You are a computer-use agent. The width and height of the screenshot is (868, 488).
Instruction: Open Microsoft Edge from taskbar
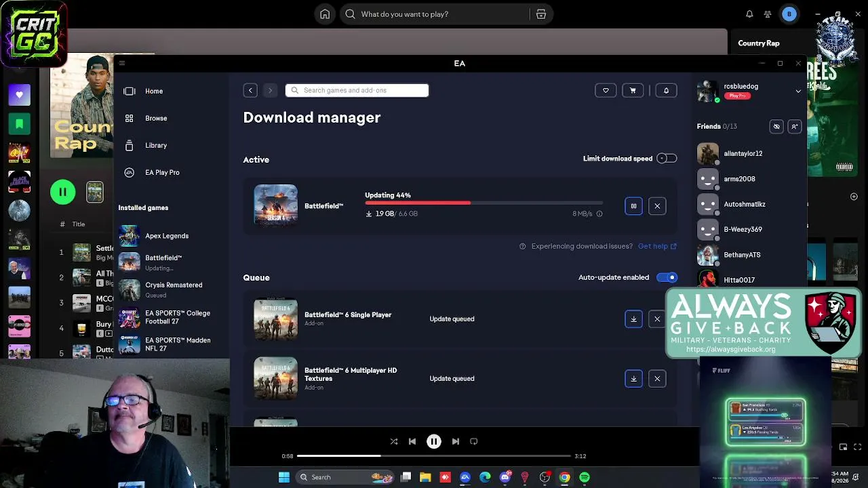click(485, 477)
